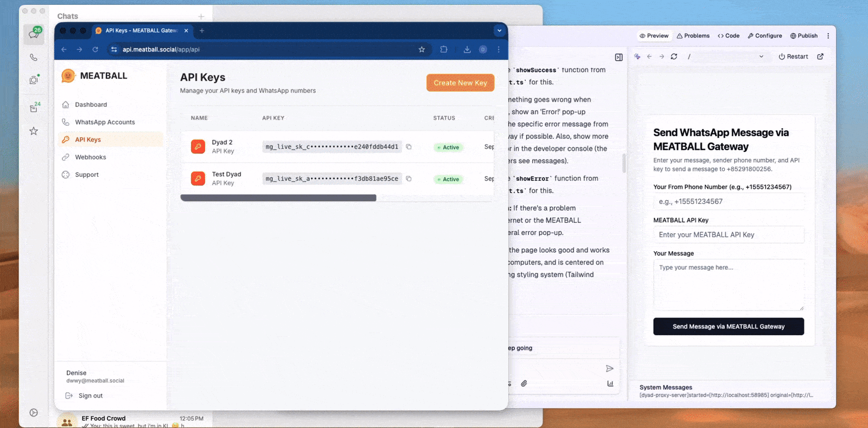Go to Webhooks page
Image resolution: width=868 pixels, height=428 pixels.
[90, 157]
